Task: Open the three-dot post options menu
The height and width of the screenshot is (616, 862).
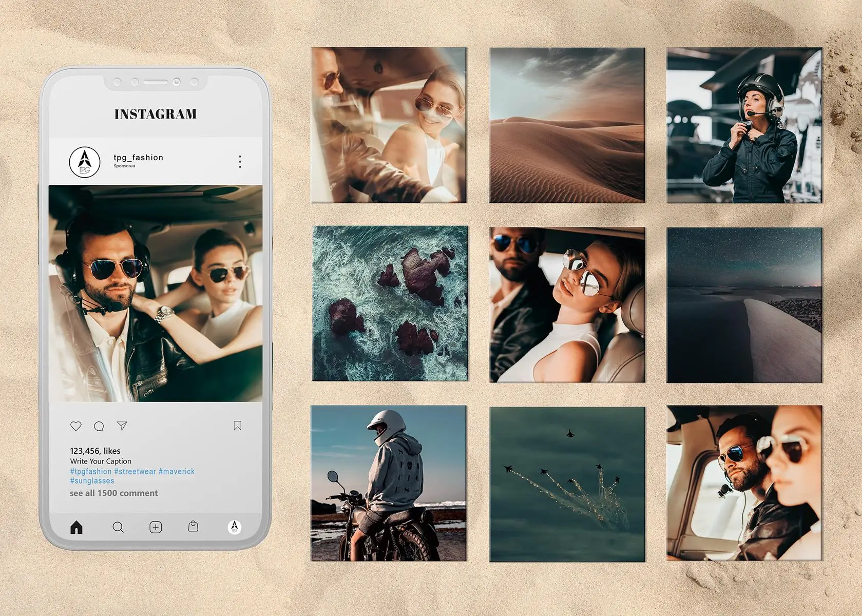Action: click(x=240, y=162)
